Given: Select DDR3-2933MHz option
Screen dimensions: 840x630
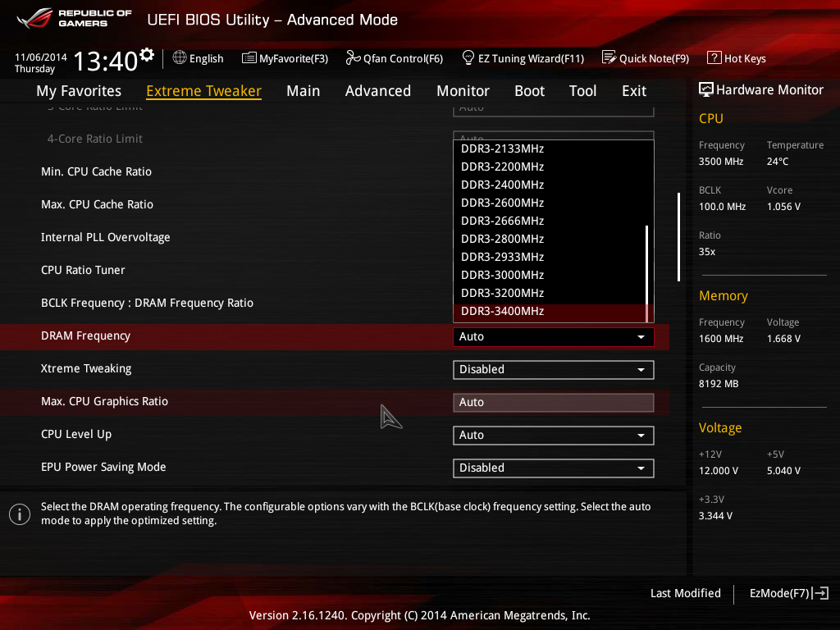Looking at the screenshot, I should 550,257.
